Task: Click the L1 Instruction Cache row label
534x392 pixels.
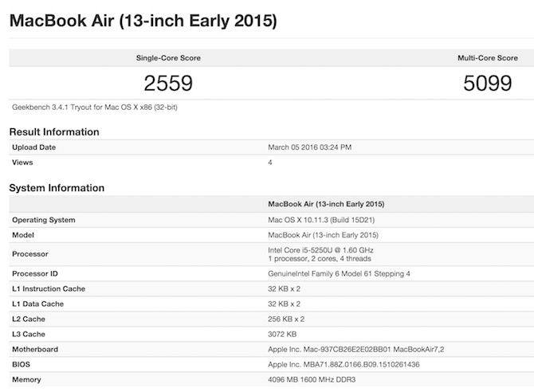Action: click(49, 288)
